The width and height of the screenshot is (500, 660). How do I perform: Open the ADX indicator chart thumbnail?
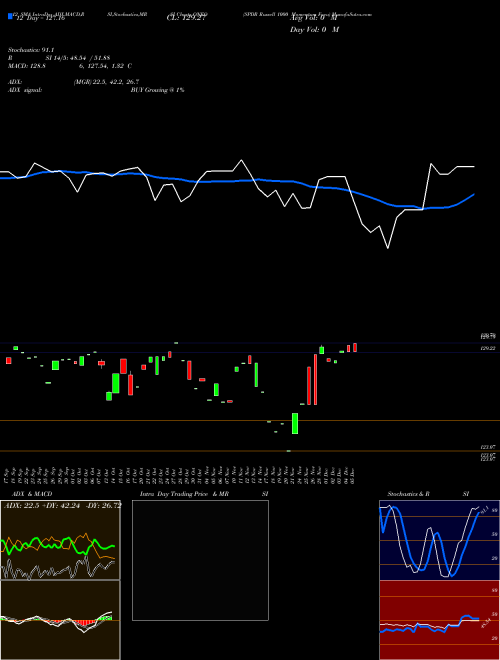tap(60, 540)
